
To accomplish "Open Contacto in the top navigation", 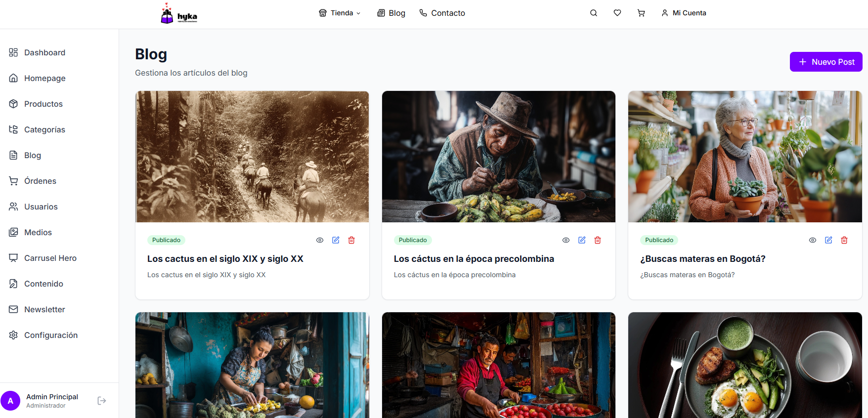I will pos(442,13).
